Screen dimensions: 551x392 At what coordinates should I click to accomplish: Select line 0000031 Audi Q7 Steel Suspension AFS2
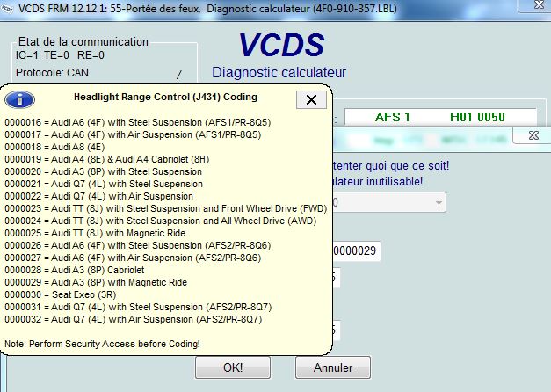point(138,307)
